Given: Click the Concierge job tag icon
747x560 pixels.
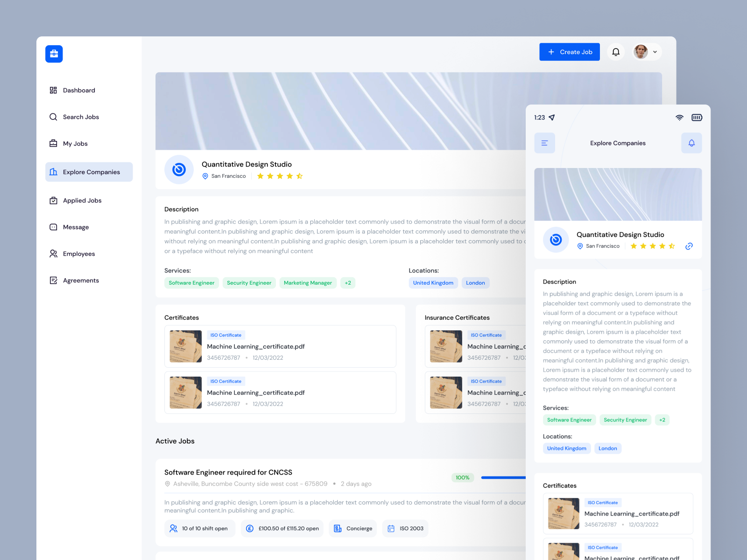Looking at the screenshot, I should point(338,528).
